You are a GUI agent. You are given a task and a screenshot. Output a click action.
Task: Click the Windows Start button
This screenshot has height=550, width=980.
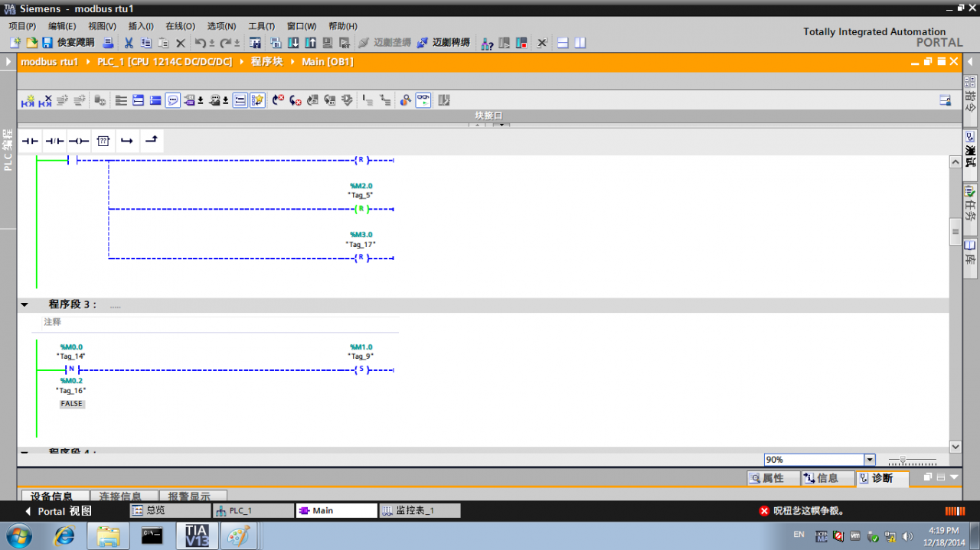(x=18, y=536)
